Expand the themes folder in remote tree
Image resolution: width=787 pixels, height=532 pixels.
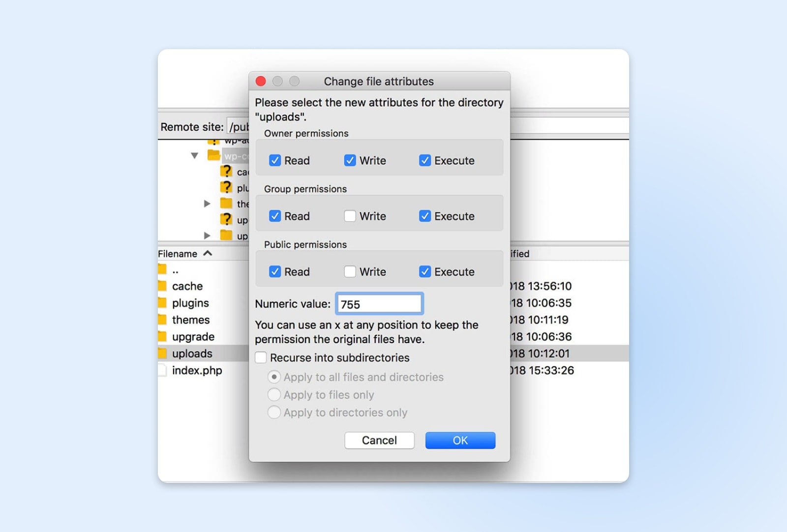click(207, 204)
